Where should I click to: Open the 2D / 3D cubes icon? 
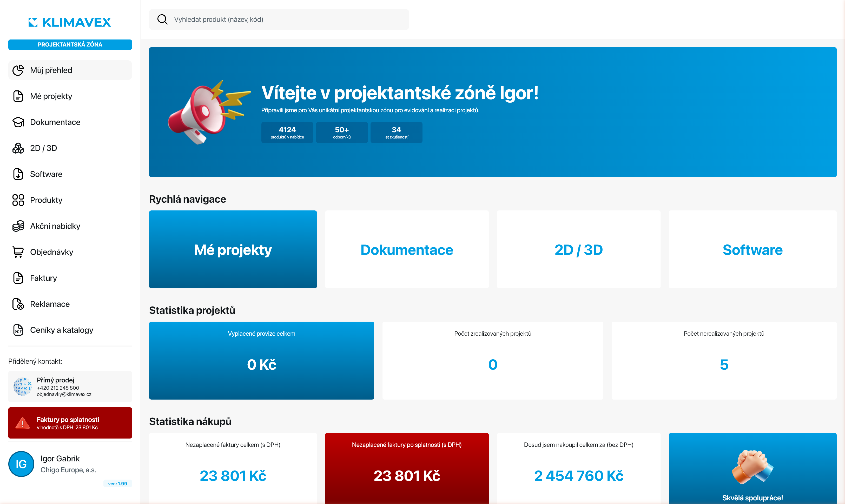point(18,148)
